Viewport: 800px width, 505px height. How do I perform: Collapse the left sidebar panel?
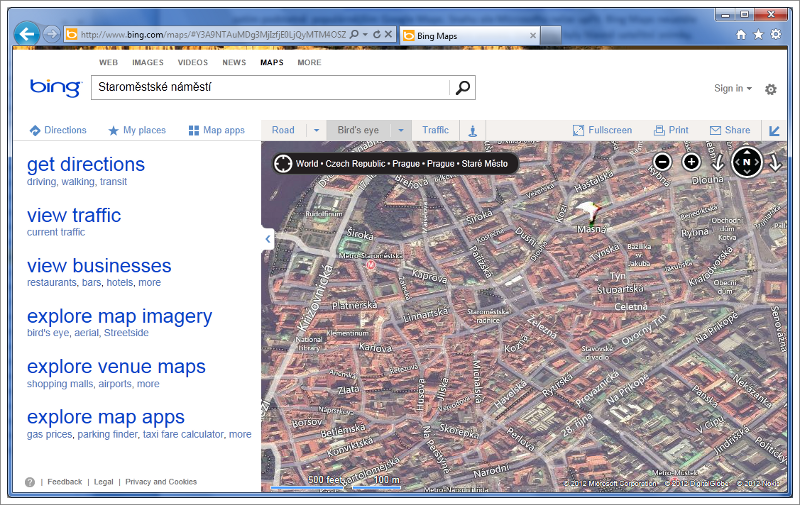point(267,239)
